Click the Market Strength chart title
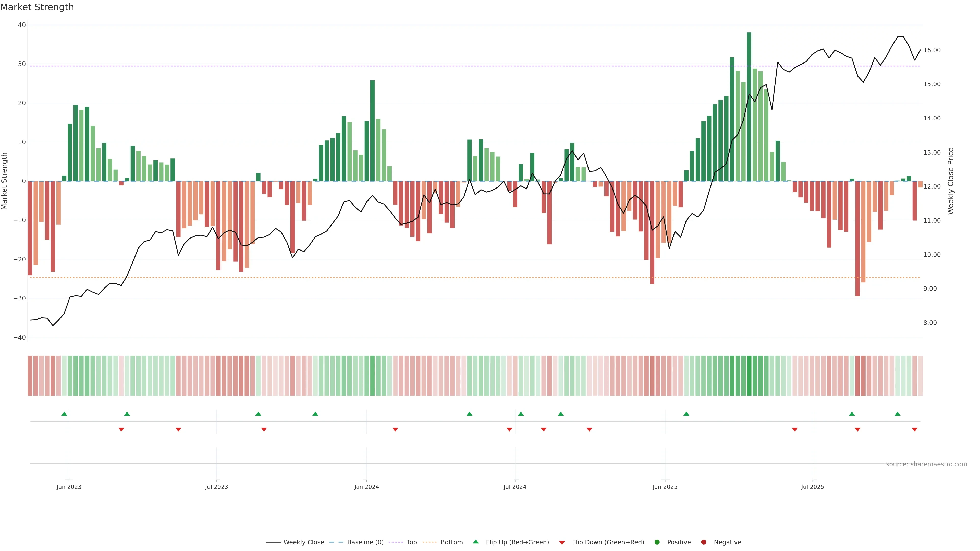The height and width of the screenshot is (551, 980). [37, 7]
